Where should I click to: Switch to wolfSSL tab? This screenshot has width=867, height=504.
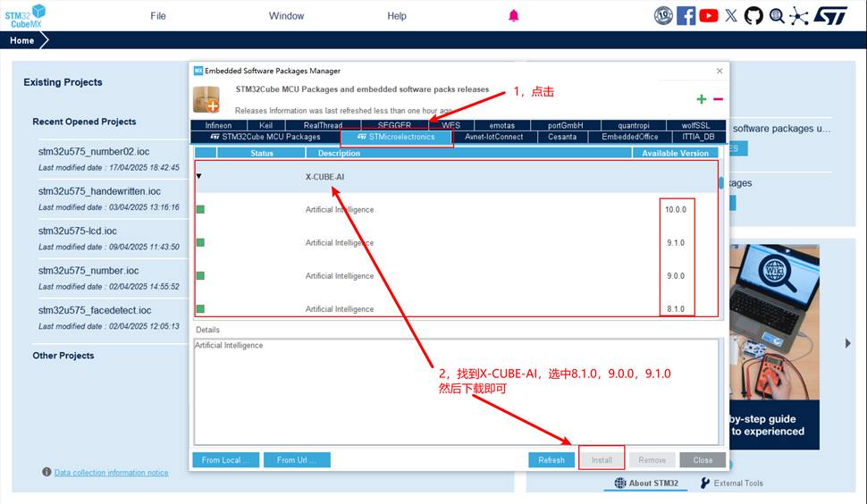tap(695, 125)
